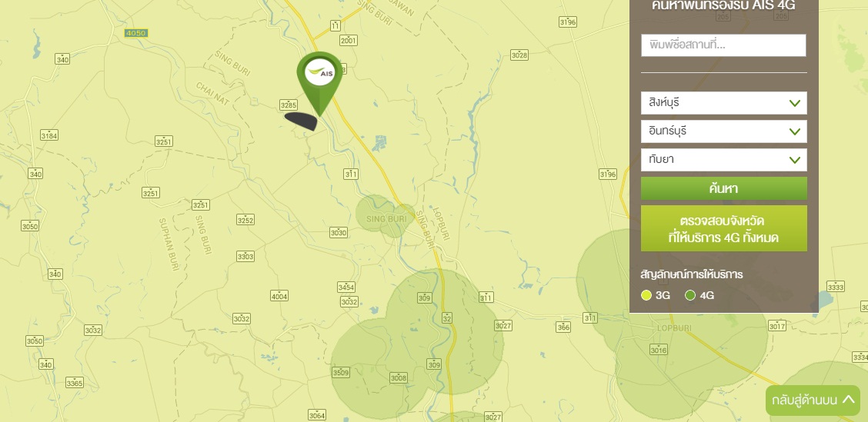The height and width of the screenshot is (422, 868).
Task: Click the route 311 marker near Sing Buri
Action: [x=350, y=174]
